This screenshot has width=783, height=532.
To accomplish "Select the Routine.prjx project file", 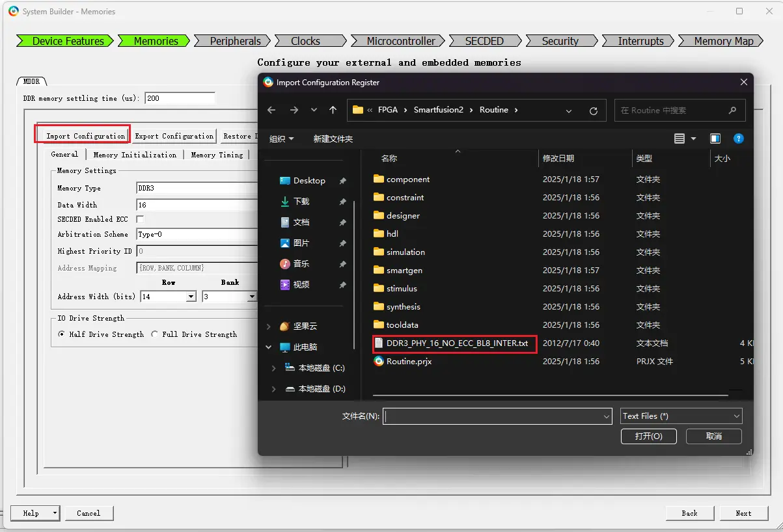I will pyautogui.click(x=409, y=362).
